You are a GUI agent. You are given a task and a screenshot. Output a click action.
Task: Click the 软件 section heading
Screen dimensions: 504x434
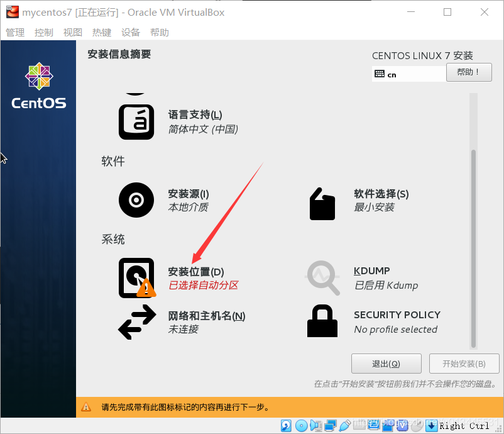click(113, 161)
